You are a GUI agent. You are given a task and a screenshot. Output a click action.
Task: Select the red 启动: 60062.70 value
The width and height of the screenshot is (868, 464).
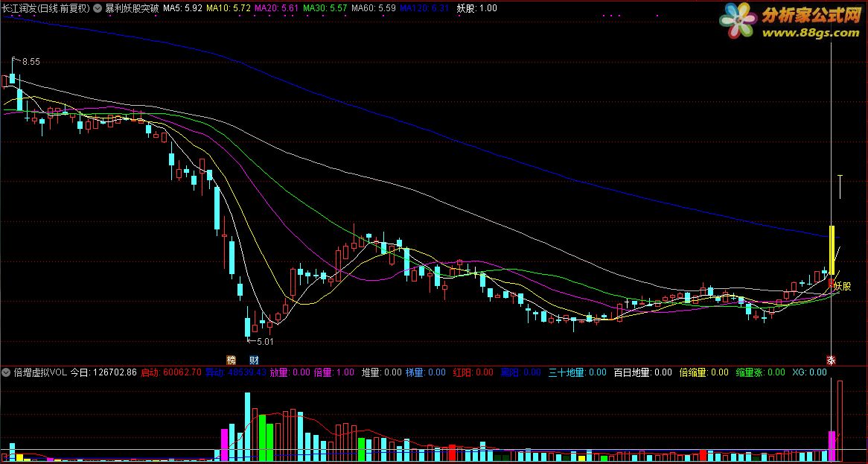[171, 372]
